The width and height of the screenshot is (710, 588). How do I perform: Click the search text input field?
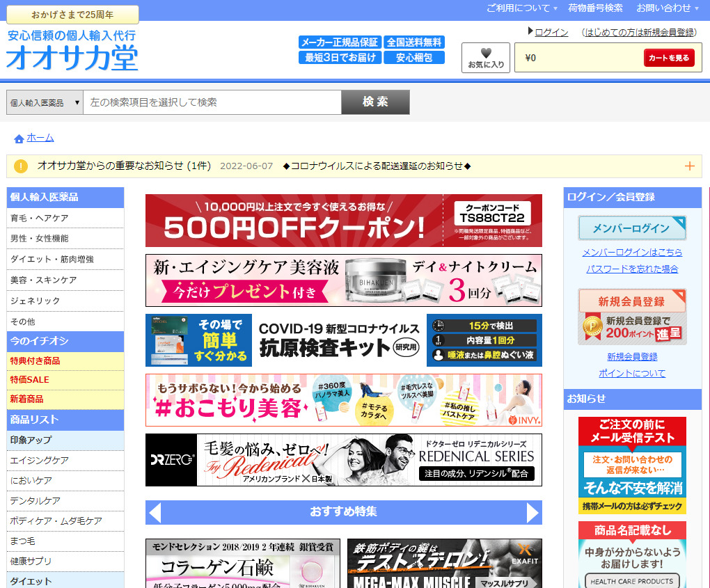coord(212,102)
